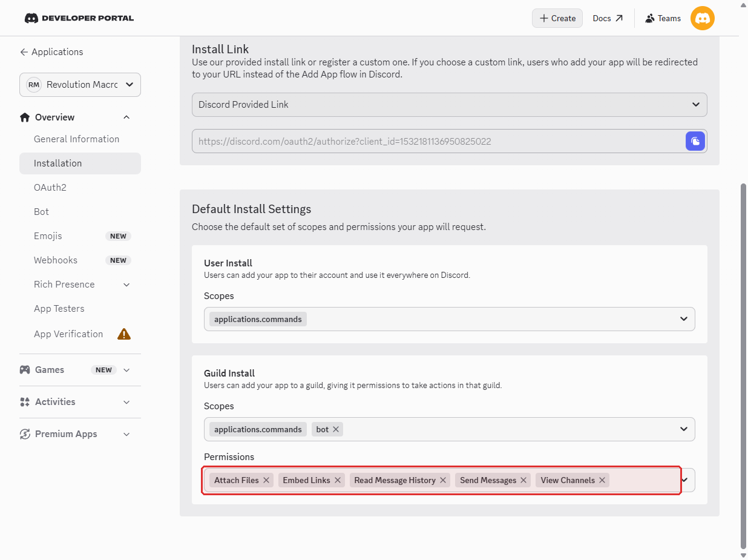748x560 pixels.
Task: Click the Games controller icon
Action: (x=25, y=369)
